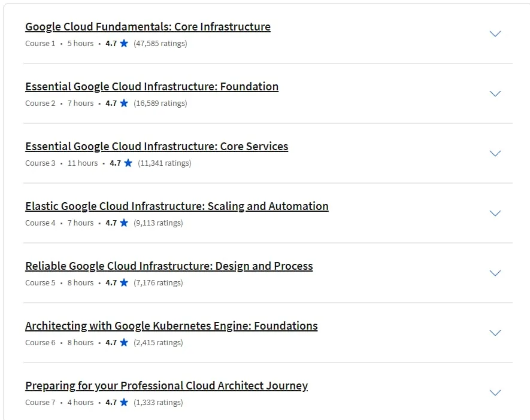
Task: Click the star icon beside 2,415 ratings
Action: point(124,342)
